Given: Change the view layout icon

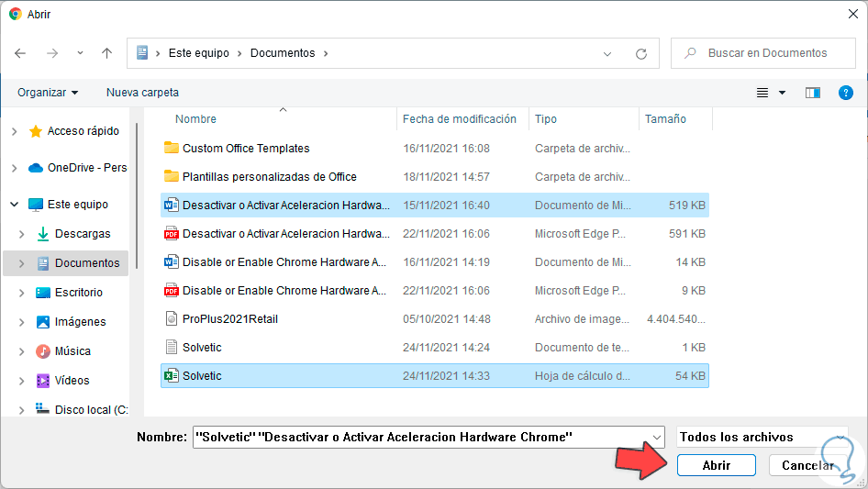Looking at the screenshot, I should [762, 93].
